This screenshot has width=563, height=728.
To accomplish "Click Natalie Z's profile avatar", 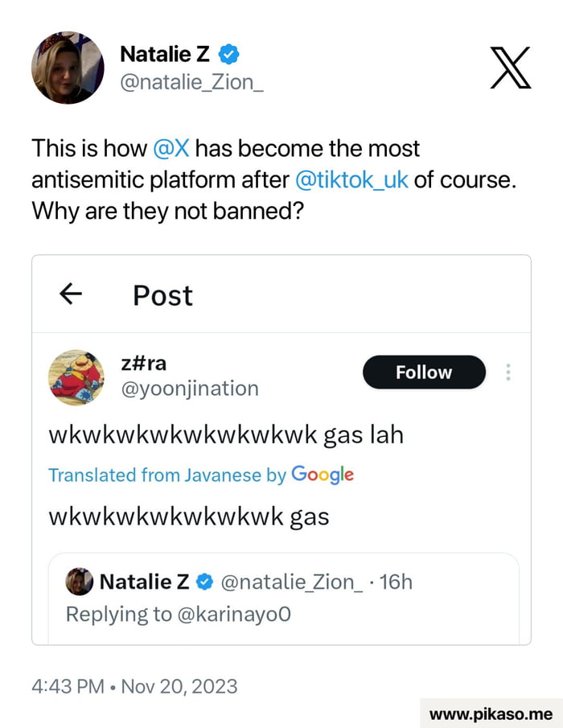I will click(68, 68).
